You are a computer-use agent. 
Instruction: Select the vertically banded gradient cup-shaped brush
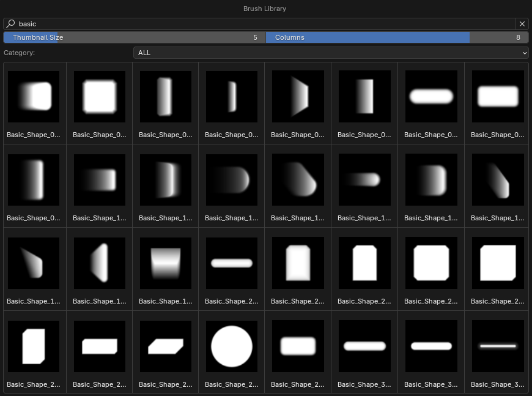pyautogui.click(x=165, y=263)
